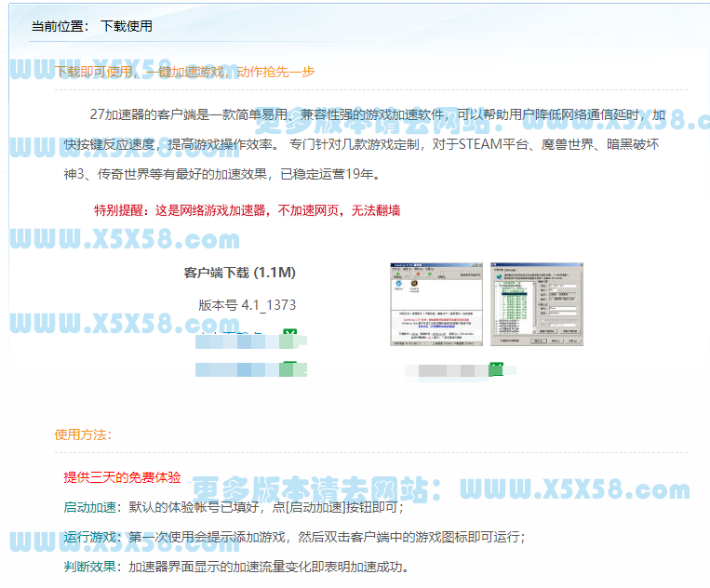This screenshot has height=588, width=710.
Task: Click the 使用方法 section heading
Action: (x=83, y=434)
